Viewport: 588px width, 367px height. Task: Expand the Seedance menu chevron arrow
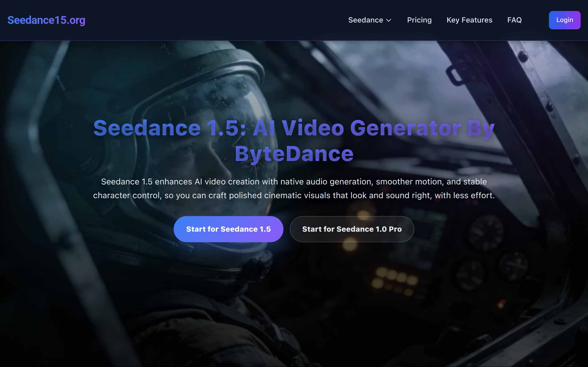pyautogui.click(x=389, y=20)
